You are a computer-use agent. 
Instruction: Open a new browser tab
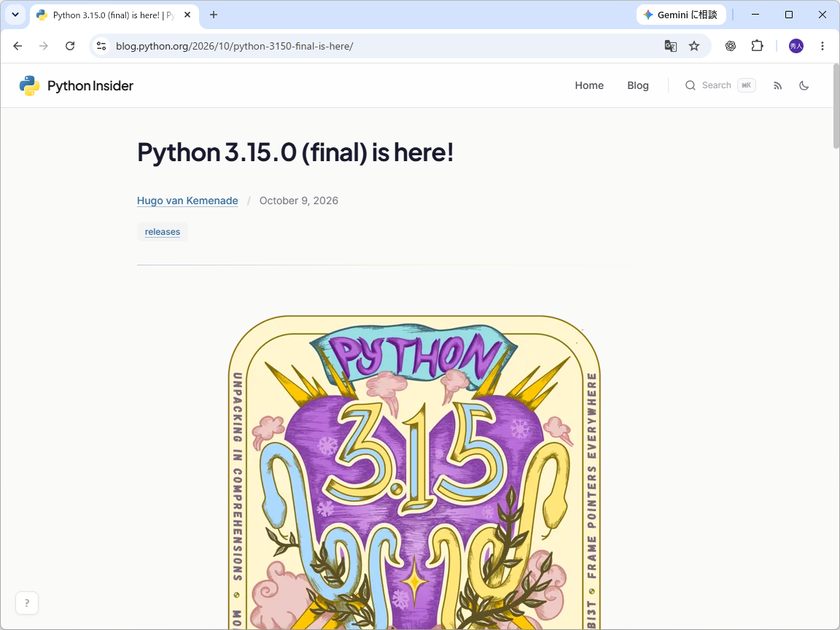(x=213, y=15)
